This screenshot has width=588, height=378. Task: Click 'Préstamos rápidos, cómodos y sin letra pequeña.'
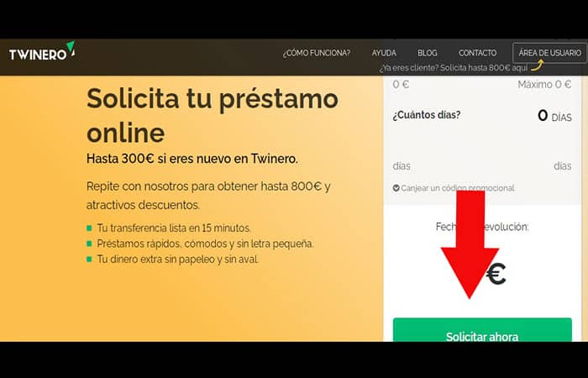(205, 244)
